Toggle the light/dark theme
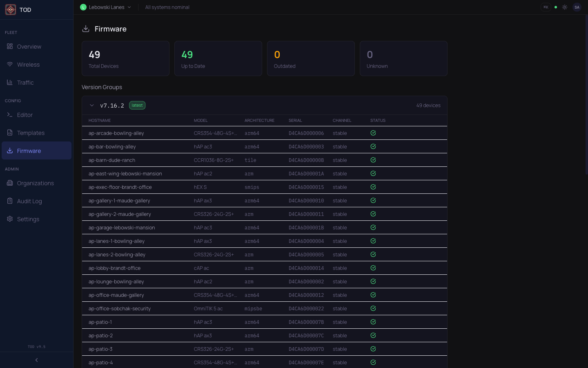The width and height of the screenshot is (588, 368). [565, 7]
